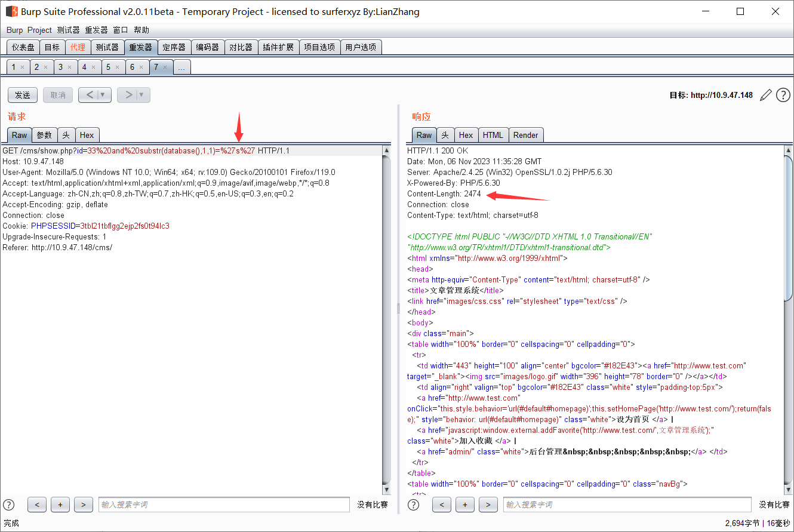
Task: Select the response Render tab
Action: point(525,135)
